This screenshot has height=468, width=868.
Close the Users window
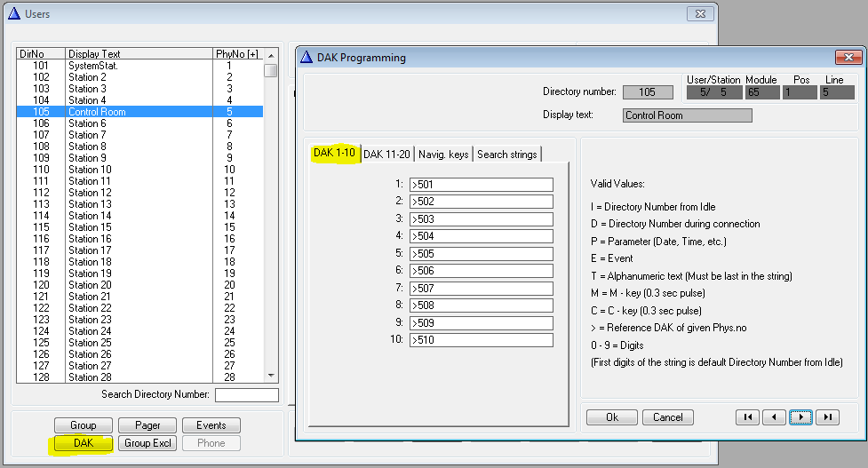[699, 14]
